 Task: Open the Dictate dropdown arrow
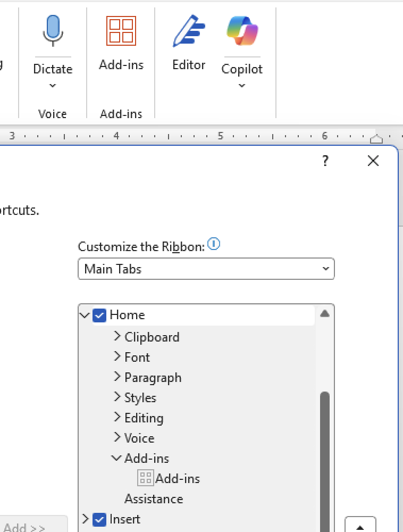(53, 86)
